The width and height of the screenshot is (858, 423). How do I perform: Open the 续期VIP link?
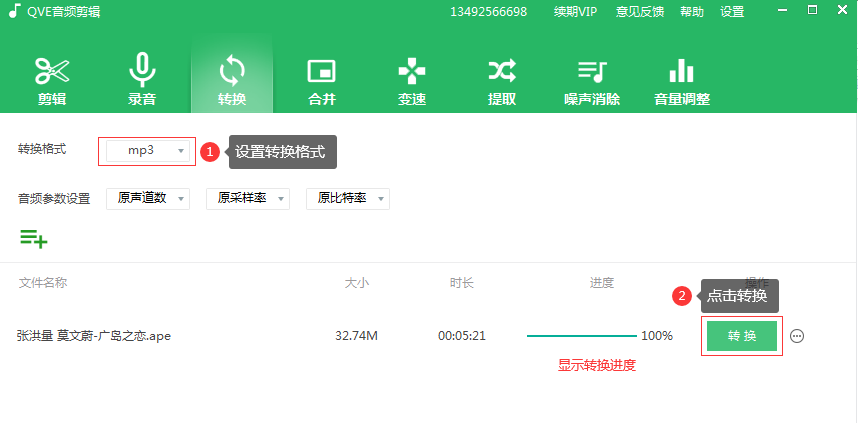tap(575, 11)
